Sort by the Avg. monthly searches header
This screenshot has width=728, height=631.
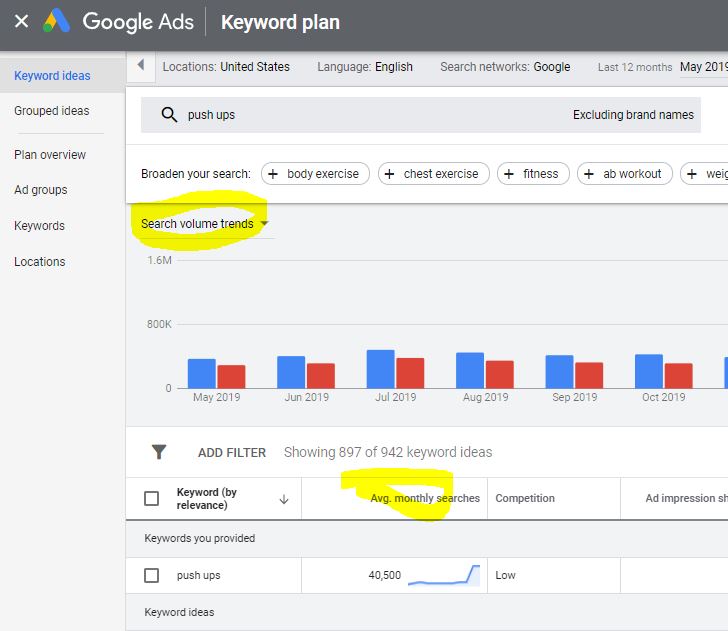coord(425,498)
